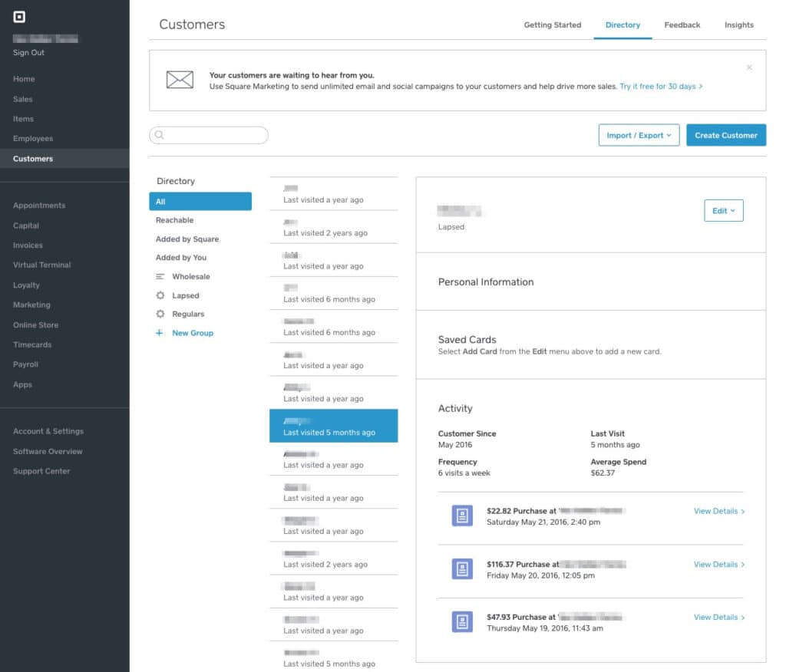Dismiss the Square Marketing banner

[x=749, y=67]
